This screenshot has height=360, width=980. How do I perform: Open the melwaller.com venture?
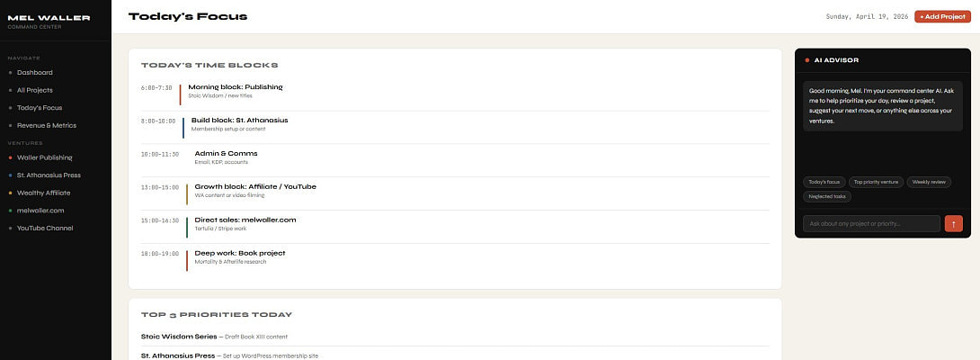[40, 211]
